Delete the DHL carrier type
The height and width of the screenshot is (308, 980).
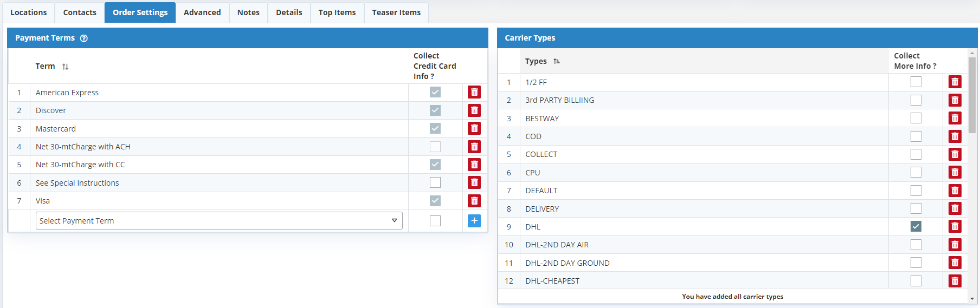coord(955,226)
